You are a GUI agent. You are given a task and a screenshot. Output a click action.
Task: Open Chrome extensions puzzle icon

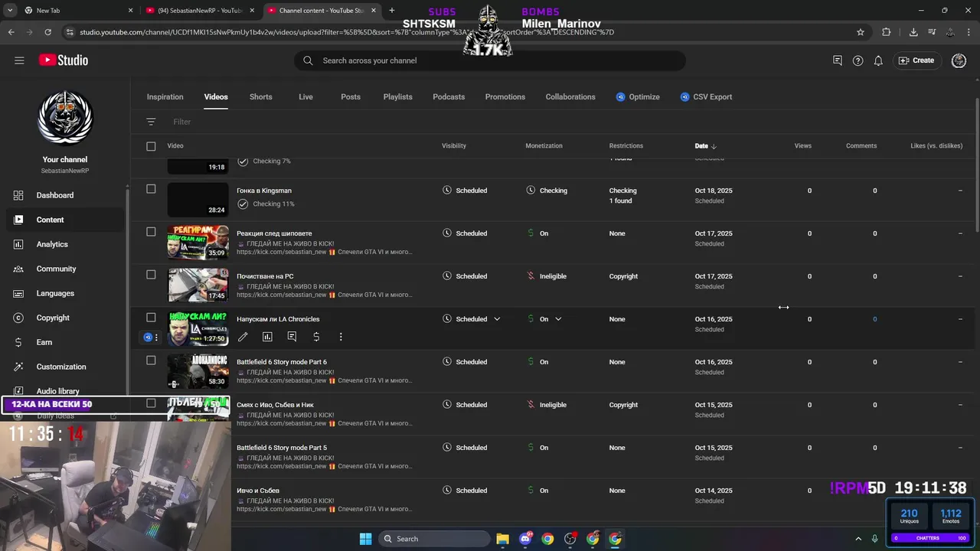[x=887, y=32]
